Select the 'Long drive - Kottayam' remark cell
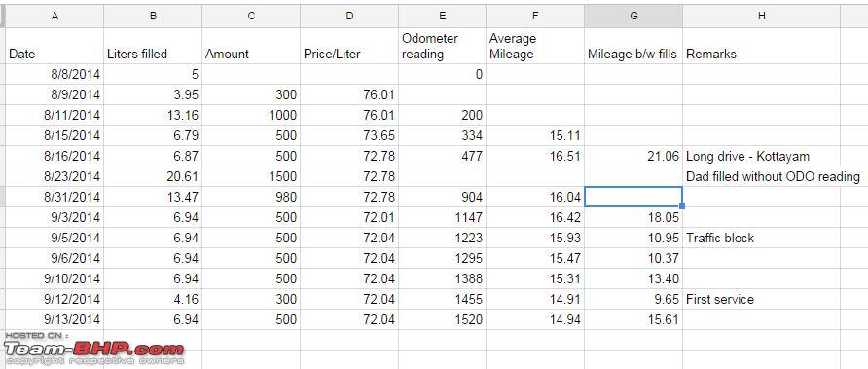 coord(761,156)
